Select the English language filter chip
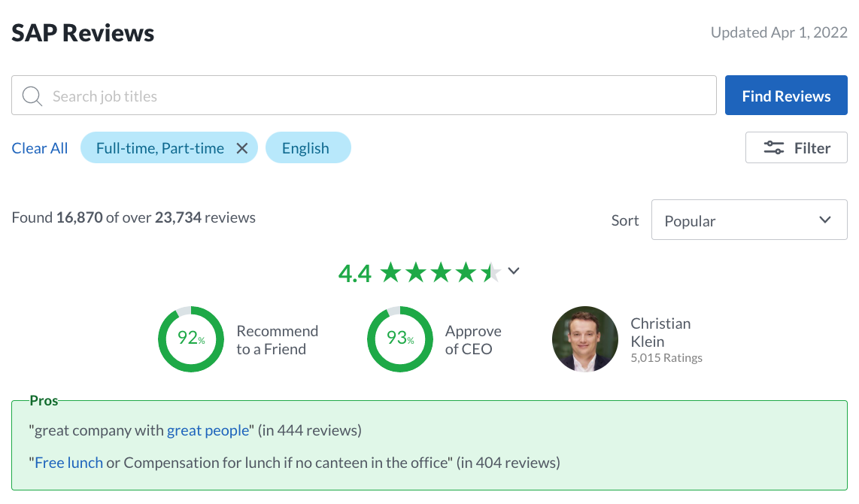The width and height of the screenshot is (859, 504). coord(308,147)
